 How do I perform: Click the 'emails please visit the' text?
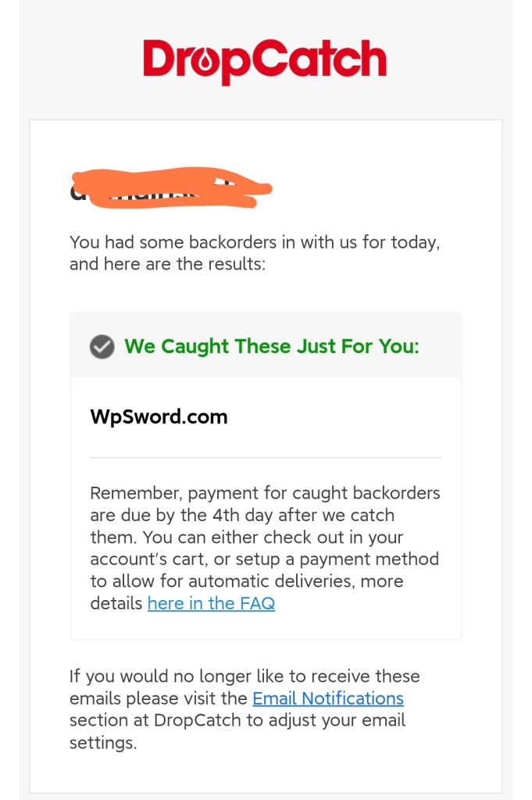point(159,698)
